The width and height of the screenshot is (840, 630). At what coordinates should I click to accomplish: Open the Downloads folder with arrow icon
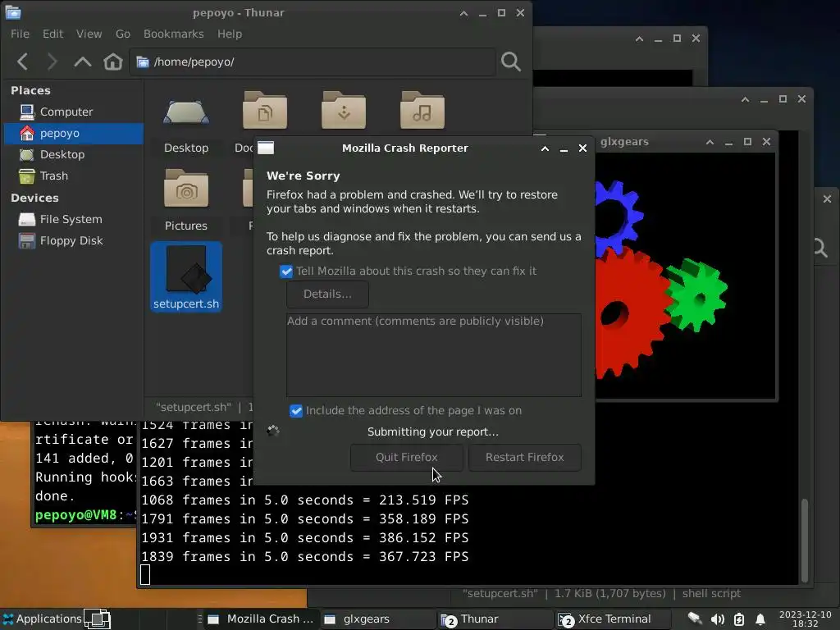pos(344,111)
